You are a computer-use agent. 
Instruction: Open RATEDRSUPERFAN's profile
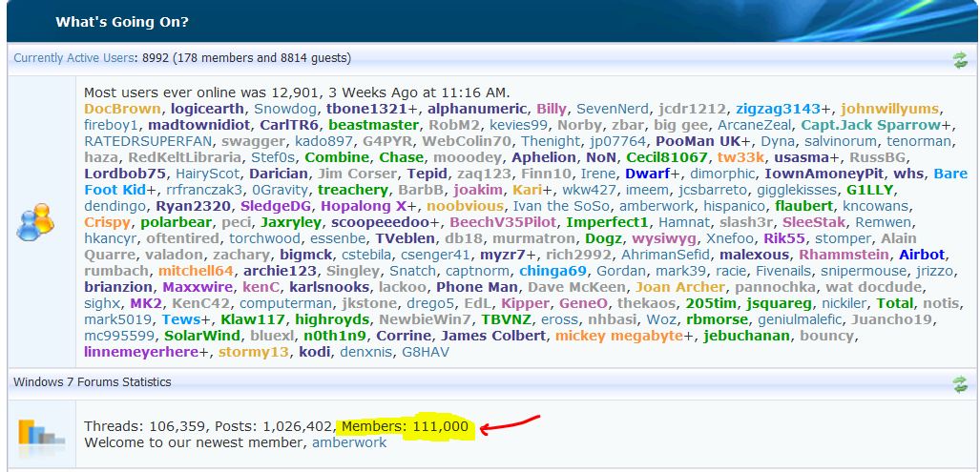(x=147, y=141)
